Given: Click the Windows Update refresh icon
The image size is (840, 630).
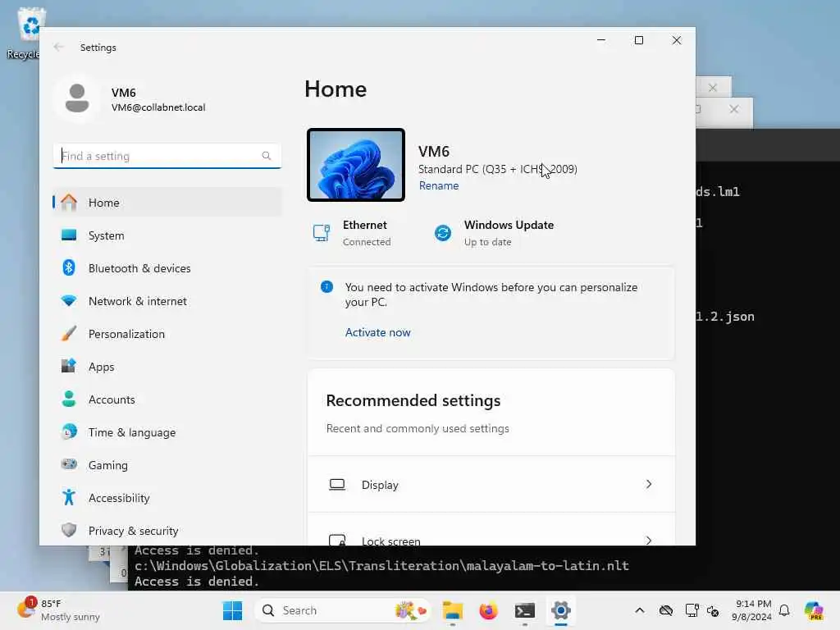Looking at the screenshot, I should click(443, 233).
